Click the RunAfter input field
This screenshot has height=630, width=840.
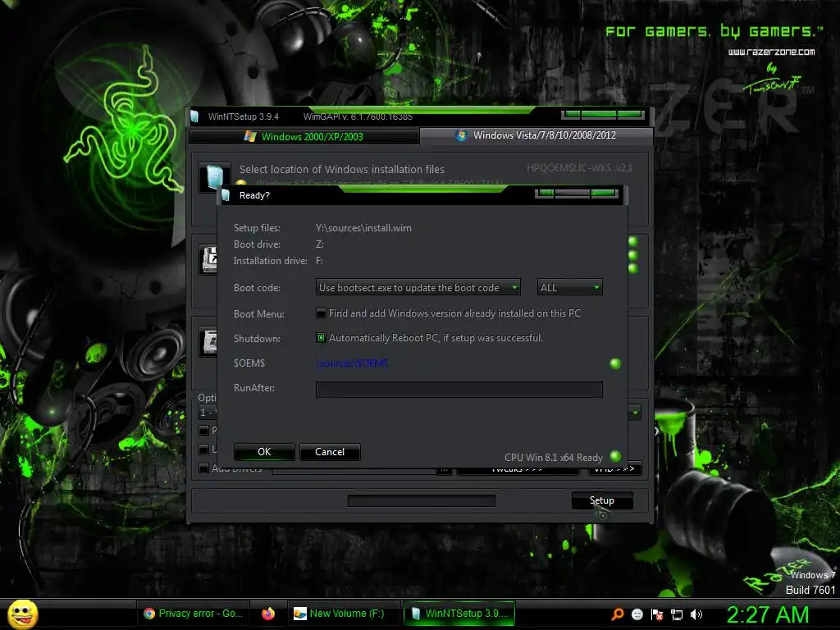click(459, 389)
